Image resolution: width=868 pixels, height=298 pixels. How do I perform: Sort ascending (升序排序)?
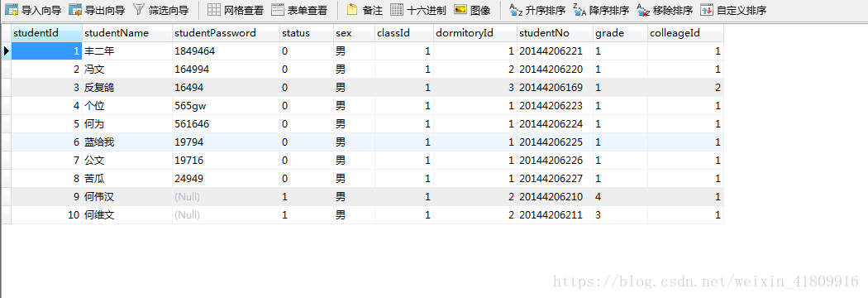[537, 10]
